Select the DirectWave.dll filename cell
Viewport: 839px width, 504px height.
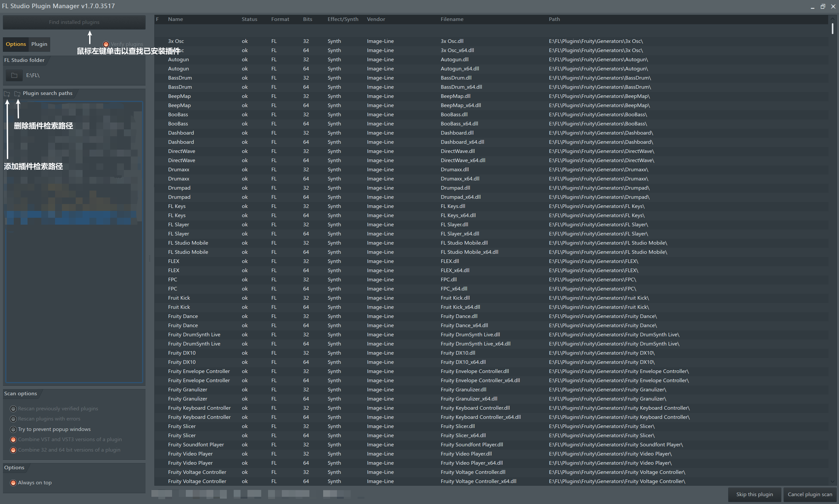pyautogui.click(x=458, y=151)
